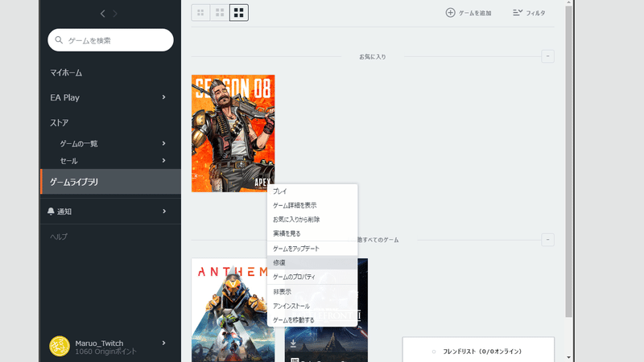Choose お気に入りから削除 from context menu
Image resolution: width=644 pixels, height=362 pixels.
pyautogui.click(x=312, y=219)
